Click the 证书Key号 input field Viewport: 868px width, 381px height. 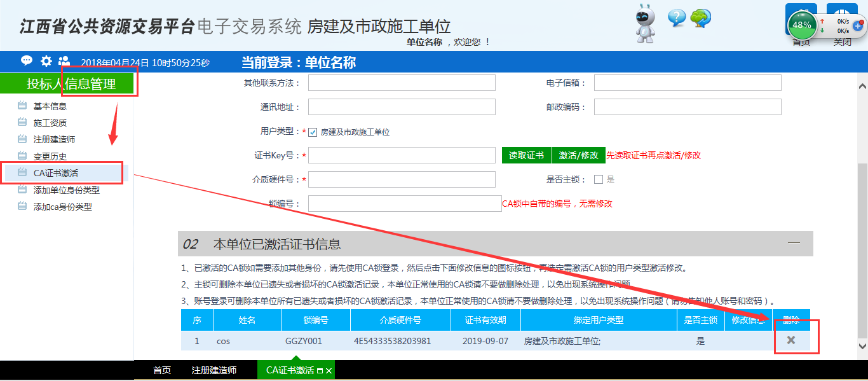click(x=402, y=155)
